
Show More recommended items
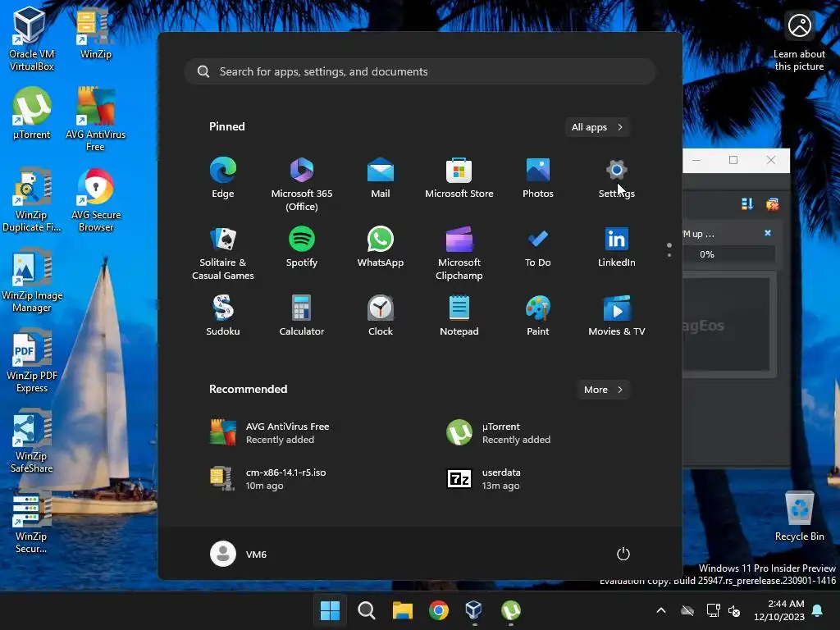(x=604, y=390)
